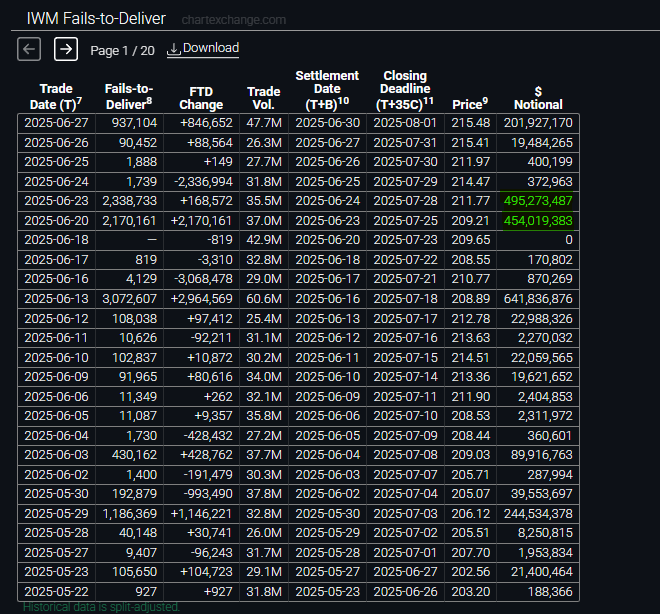Select FTD change -2,336,994

(x=203, y=182)
